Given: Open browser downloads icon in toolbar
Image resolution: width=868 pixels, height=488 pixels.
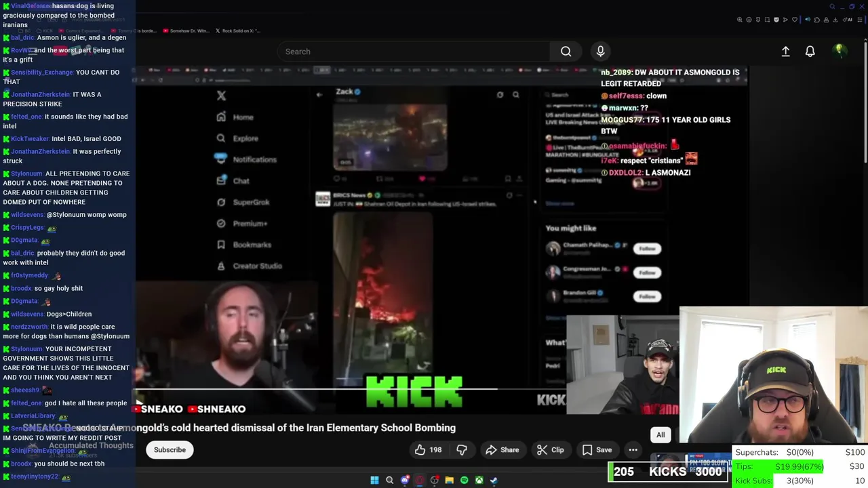Looking at the screenshot, I should tap(835, 20).
